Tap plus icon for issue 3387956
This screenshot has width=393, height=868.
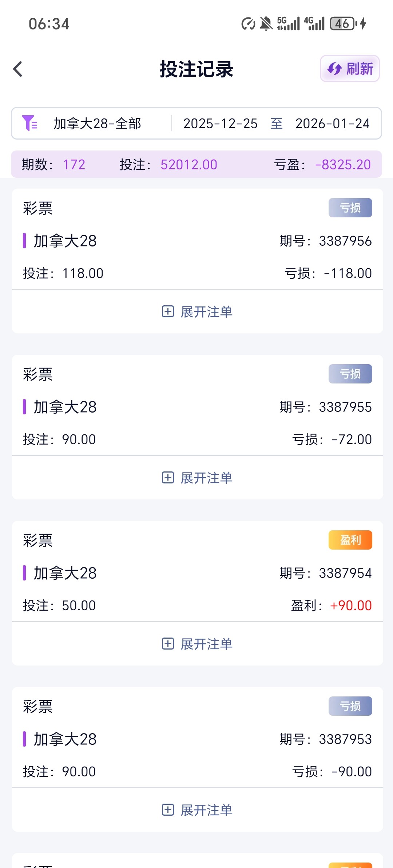[168, 312]
